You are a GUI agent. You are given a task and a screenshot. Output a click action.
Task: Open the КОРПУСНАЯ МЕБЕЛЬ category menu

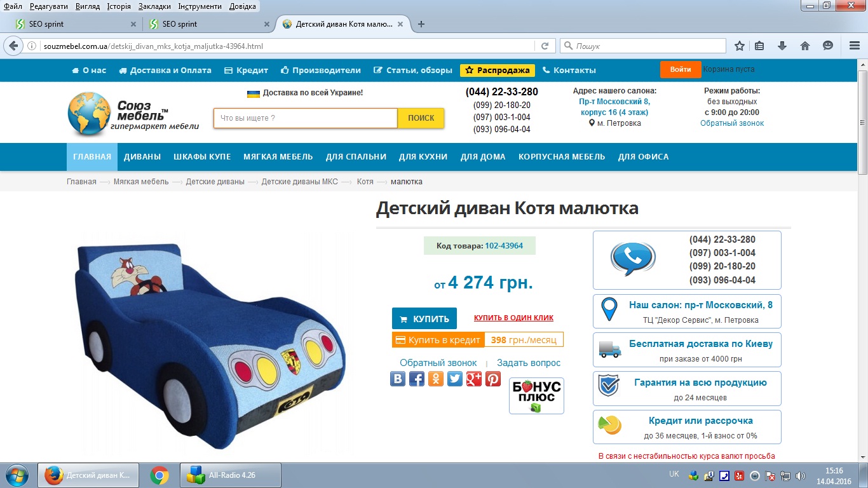(562, 157)
